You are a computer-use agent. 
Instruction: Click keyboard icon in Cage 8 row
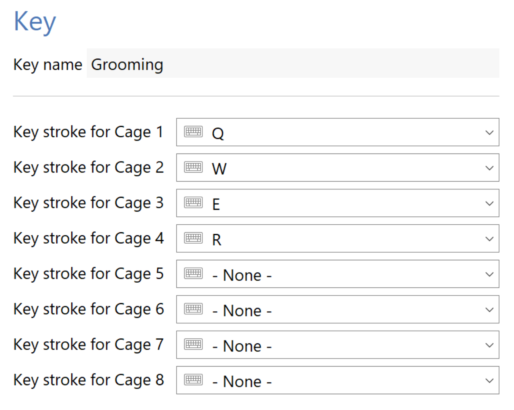tap(193, 380)
